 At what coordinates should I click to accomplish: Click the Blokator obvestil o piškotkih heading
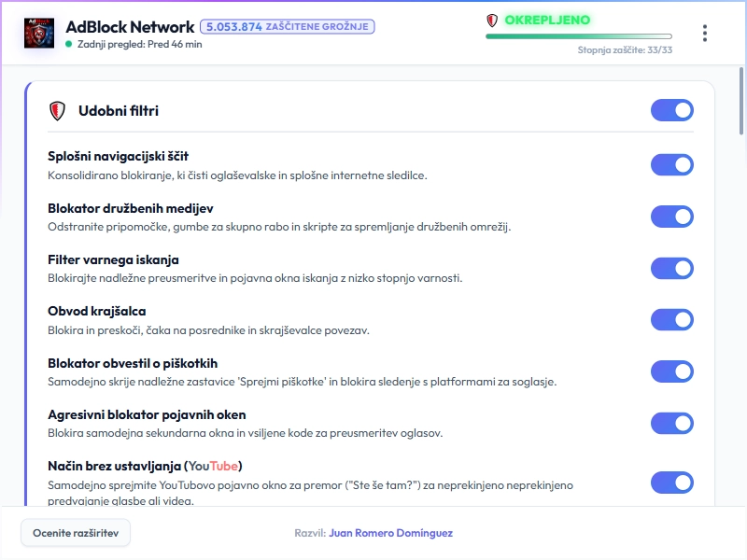(x=133, y=363)
